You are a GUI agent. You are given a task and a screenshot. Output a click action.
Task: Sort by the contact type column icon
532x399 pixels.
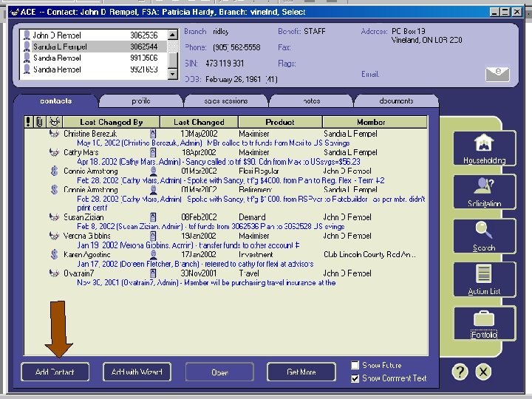click(x=54, y=121)
